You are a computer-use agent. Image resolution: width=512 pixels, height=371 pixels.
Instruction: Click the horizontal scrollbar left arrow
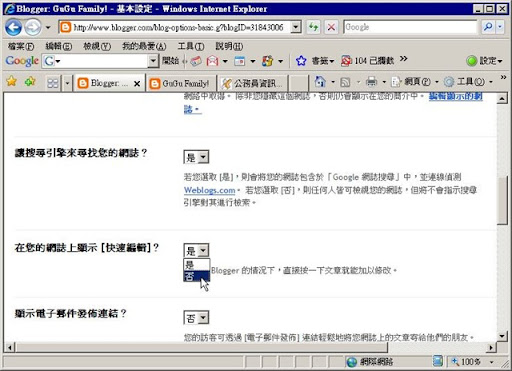(10, 348)
